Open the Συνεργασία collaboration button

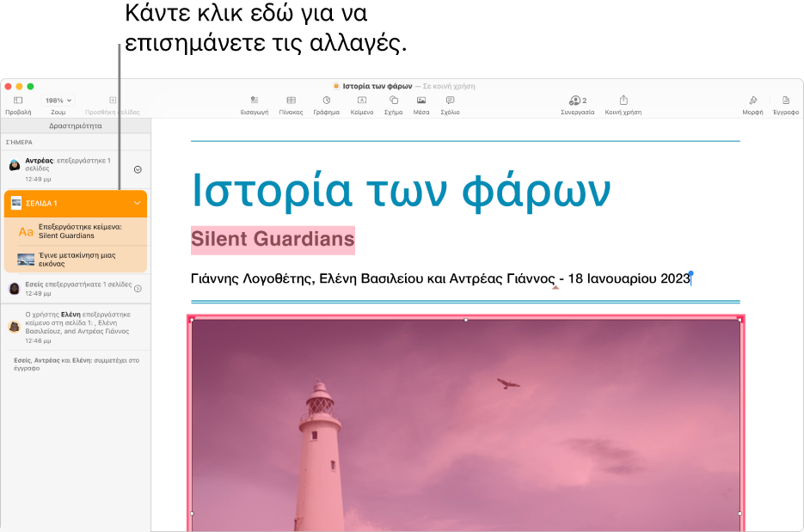coord(577,101)
